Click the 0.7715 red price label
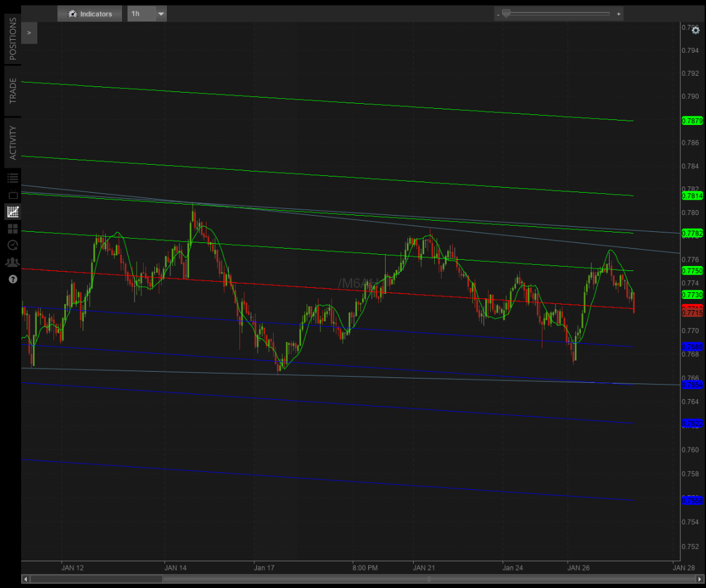Screen dimensions: 706x588 point(692,312)
